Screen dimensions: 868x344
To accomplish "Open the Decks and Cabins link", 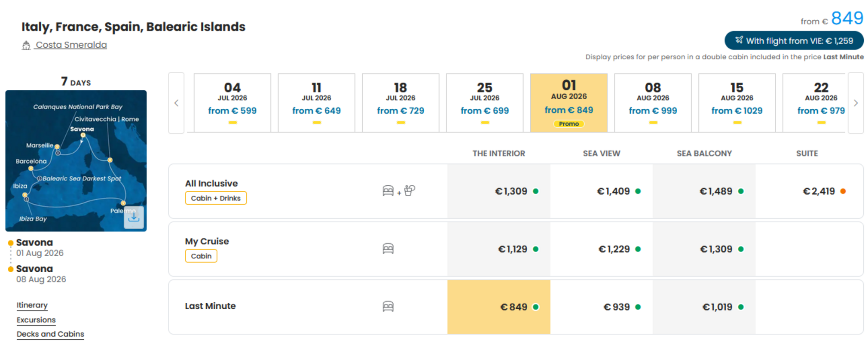I will 50,334.
